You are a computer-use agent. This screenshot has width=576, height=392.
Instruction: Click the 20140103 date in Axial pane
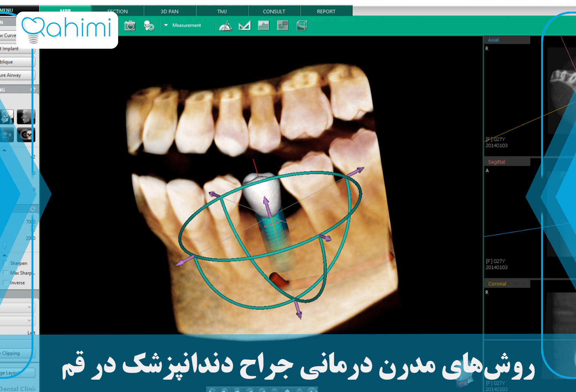(496, 145)
